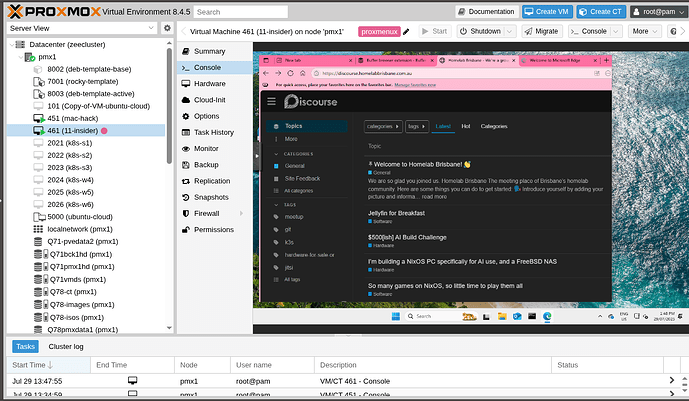
Task: Open the Discourse hamburger menu in console
Action: pos(272,102)
